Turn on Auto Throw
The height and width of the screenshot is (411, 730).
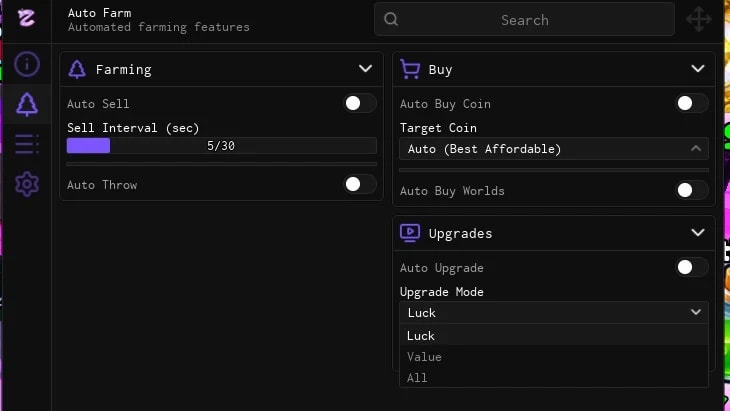tap(359, 184)
